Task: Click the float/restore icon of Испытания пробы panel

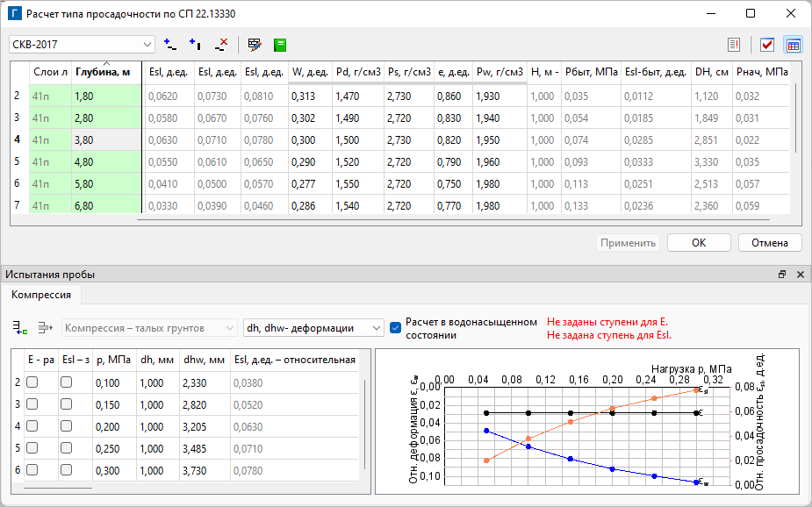Action: point(782,275)
